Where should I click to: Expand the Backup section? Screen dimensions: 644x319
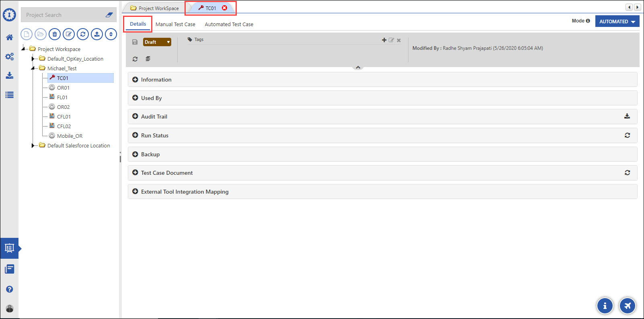pyautogui.click(x=135, y=154)
